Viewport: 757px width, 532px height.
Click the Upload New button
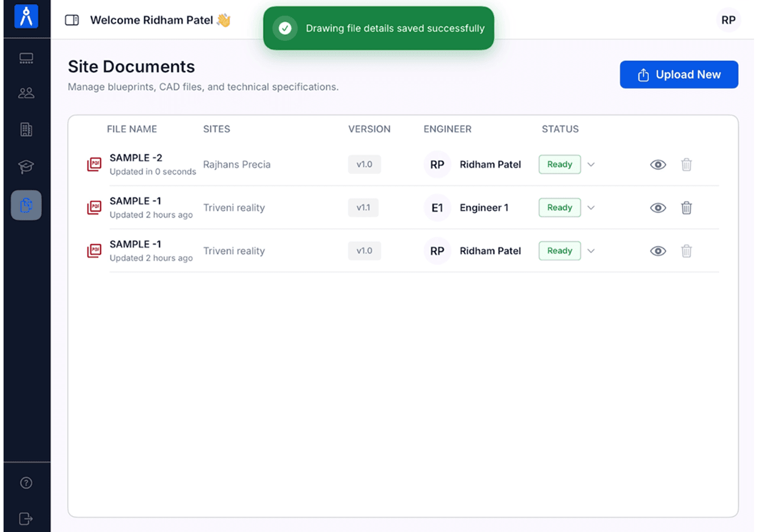[x=679, y=74]
